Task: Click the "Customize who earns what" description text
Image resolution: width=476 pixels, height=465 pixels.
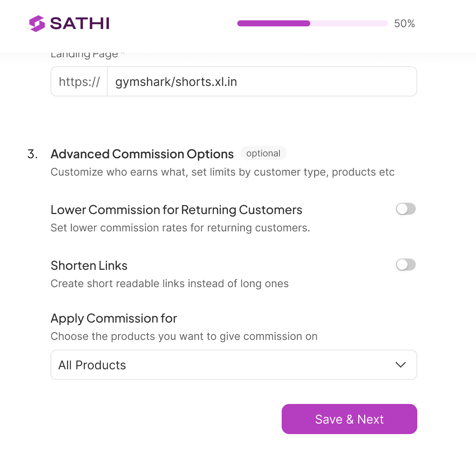Action: click(222, 172)
